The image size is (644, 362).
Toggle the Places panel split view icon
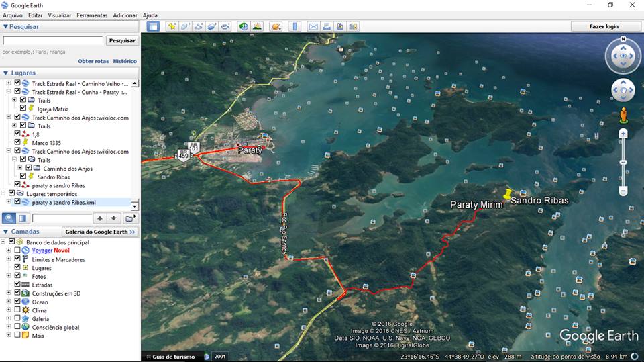[23, 218]
